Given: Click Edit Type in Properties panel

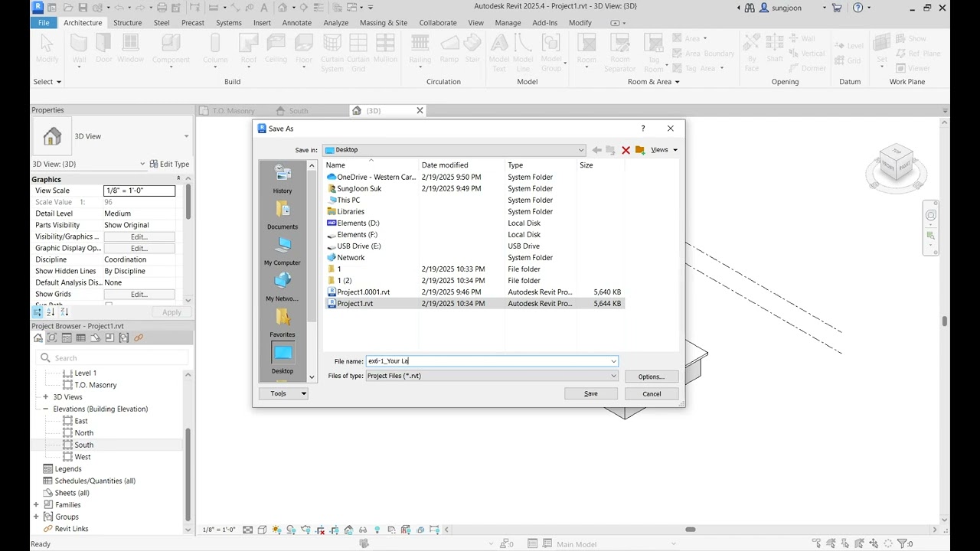Looking at the screenshot, I should point(169,164).
